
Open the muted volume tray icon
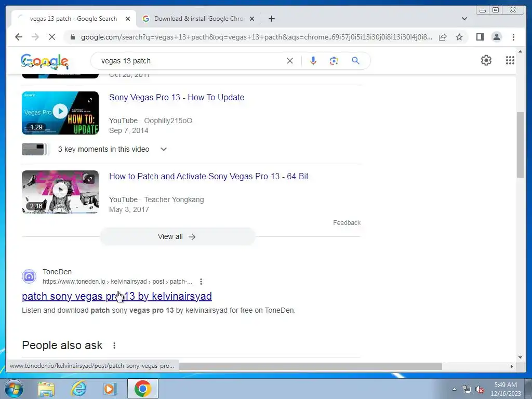click(x=480, y=390)
